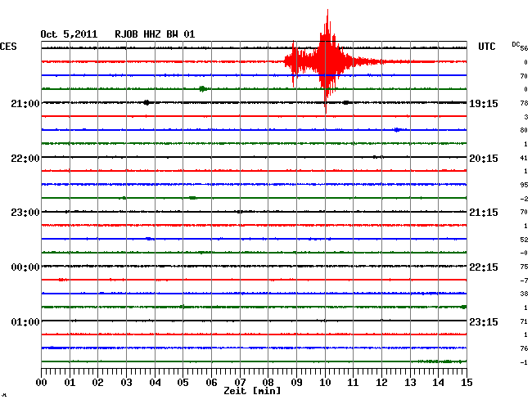Screen dimensions: 532x404
Task: Click the DC value "3"
Action: click(526, 117)
